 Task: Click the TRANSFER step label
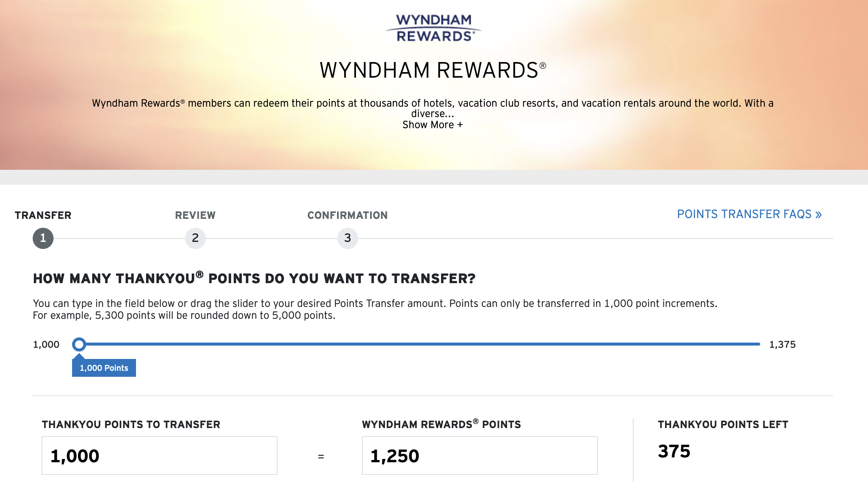(x=43, y=215)
